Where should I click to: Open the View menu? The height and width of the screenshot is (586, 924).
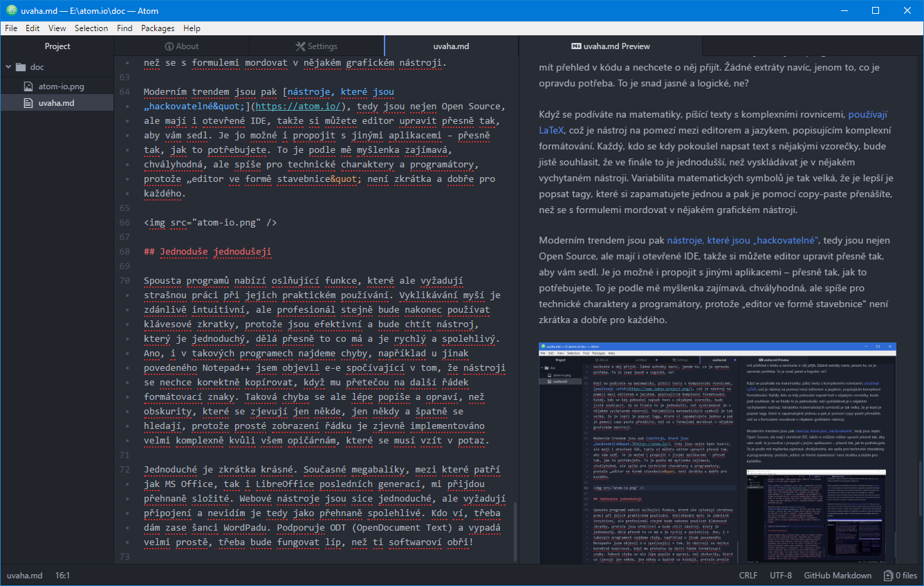tap(57, 28)
